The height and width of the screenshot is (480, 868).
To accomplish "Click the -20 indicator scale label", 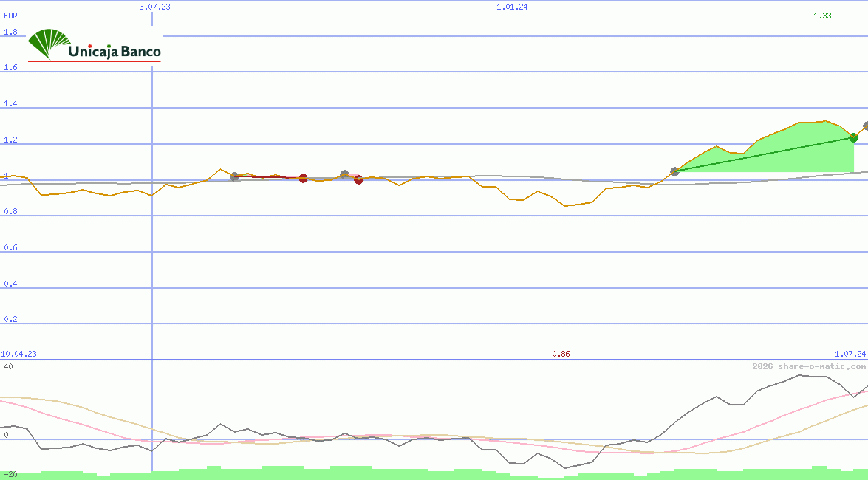I will 10,474.
